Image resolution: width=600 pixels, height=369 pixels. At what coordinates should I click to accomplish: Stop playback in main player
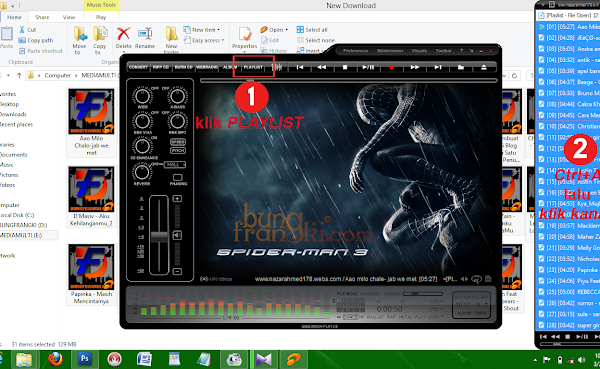(345, 67)
